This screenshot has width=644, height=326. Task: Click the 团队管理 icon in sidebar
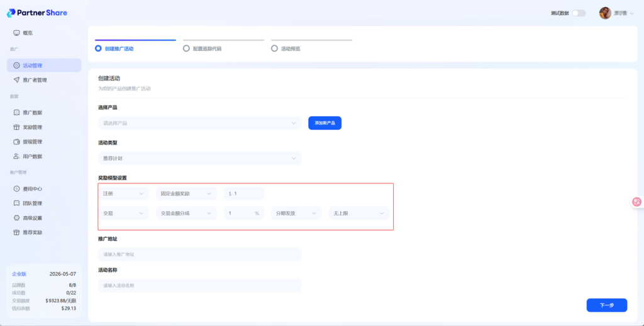[x=16, y=204]
